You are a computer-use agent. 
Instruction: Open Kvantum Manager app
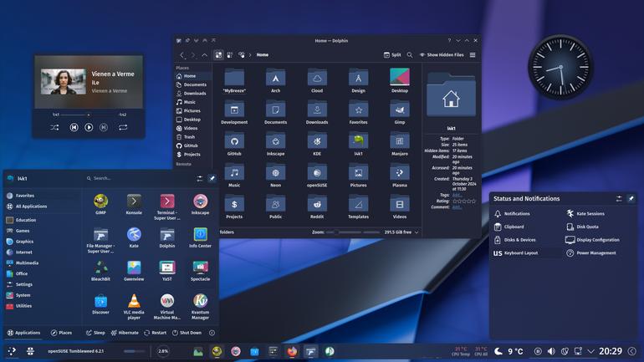200,307
